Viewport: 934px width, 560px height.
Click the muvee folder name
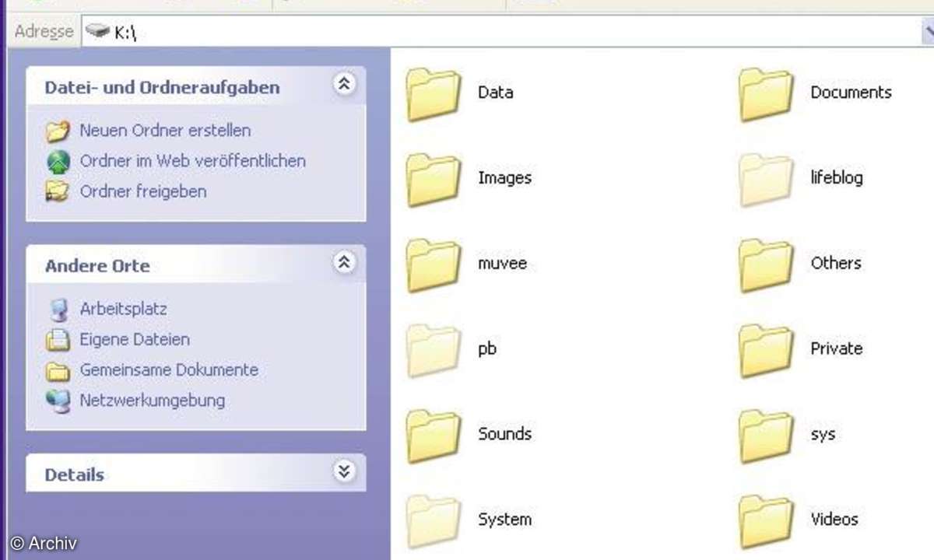pyautogui.click(x=502, y=264)
